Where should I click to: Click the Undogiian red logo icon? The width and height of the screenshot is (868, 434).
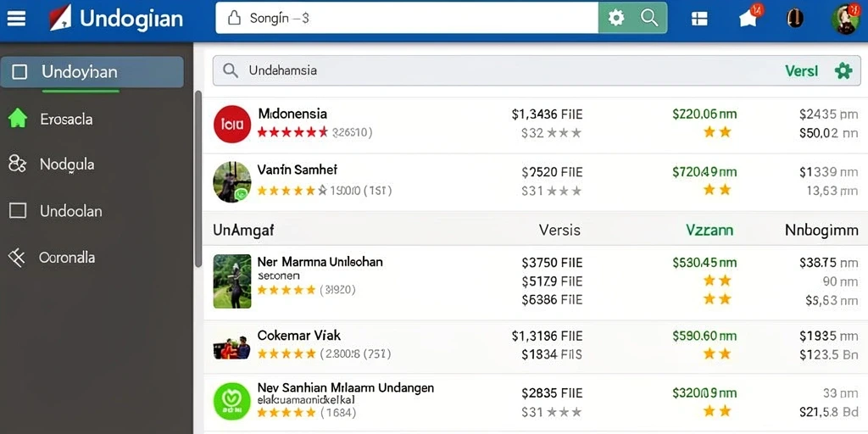[60, 18]
